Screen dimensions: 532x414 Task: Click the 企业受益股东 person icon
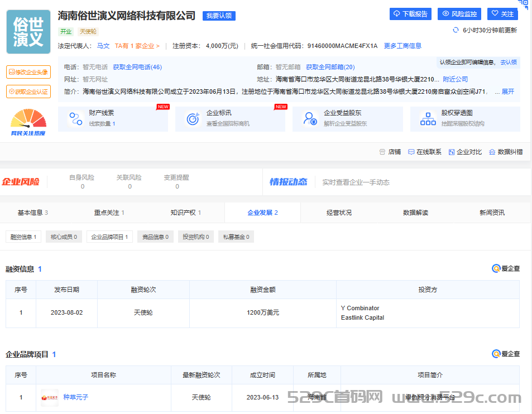click(310, 119)
